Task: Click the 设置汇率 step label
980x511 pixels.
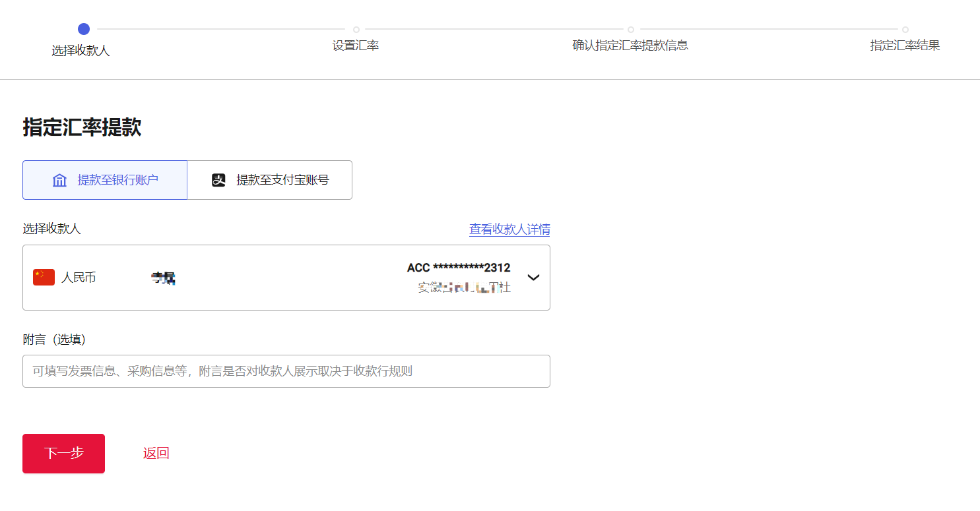Action: point(356,45)
